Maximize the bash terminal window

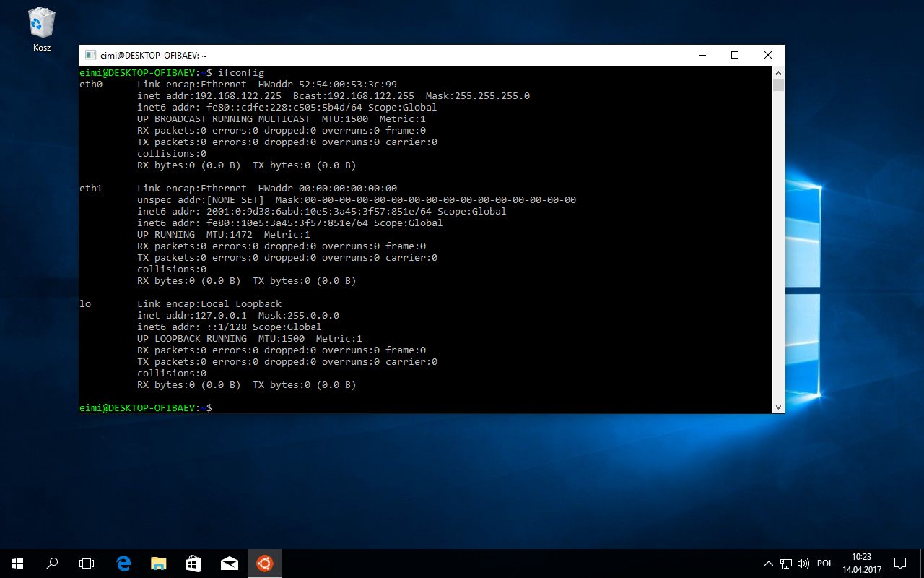click(x=735, y=55)
